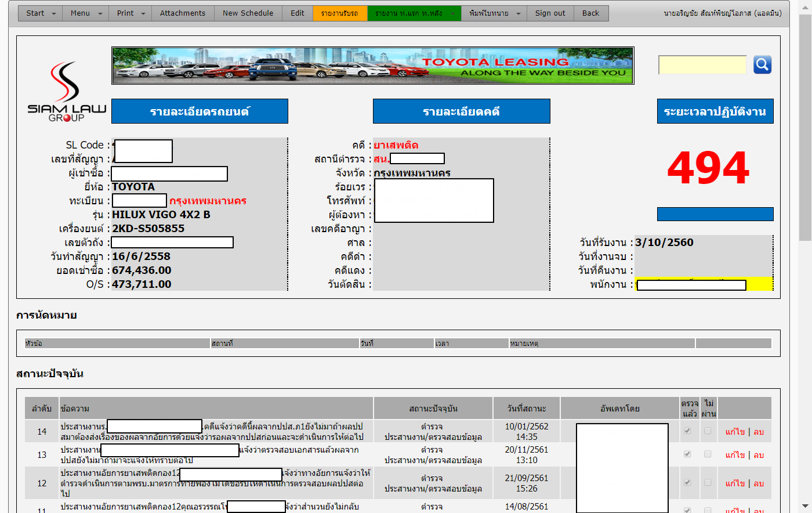Click the magnifier search icon
Viewport: 812px width, 513px height.
(762, 64)
